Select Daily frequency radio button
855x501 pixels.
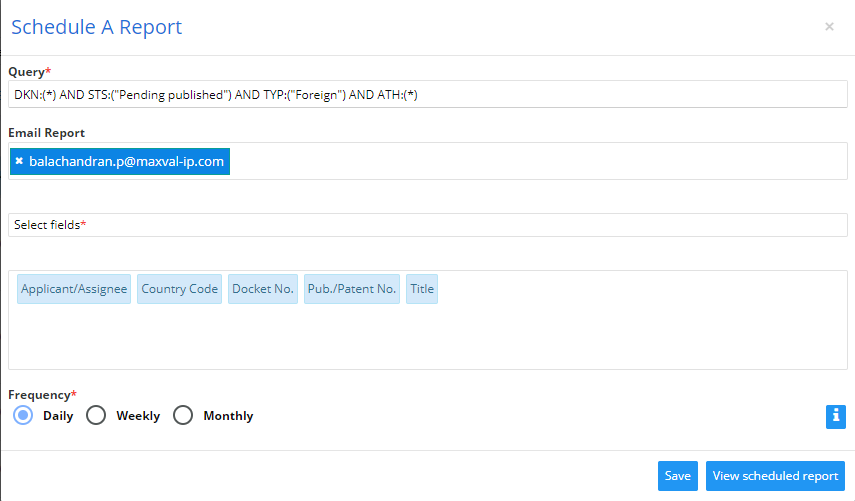23,415
